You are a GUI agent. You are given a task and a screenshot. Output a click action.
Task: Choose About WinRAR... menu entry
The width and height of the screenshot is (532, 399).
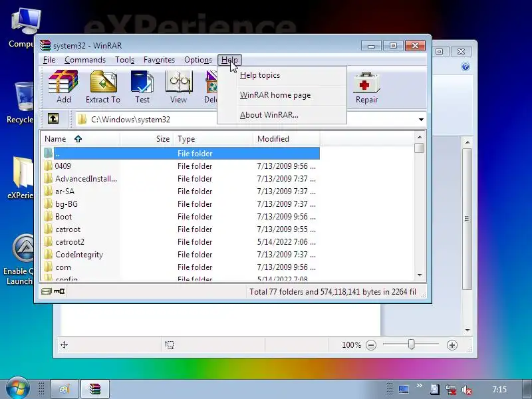282,115
